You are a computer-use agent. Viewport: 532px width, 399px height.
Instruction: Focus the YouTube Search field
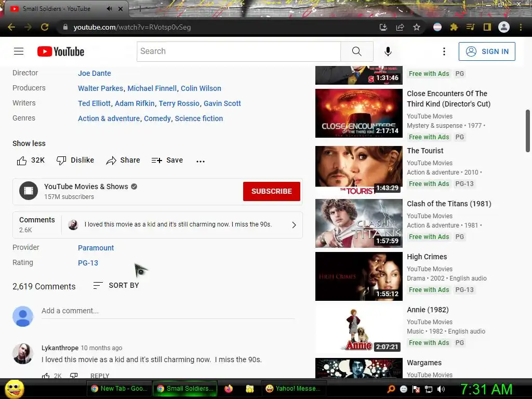[238, 51]
